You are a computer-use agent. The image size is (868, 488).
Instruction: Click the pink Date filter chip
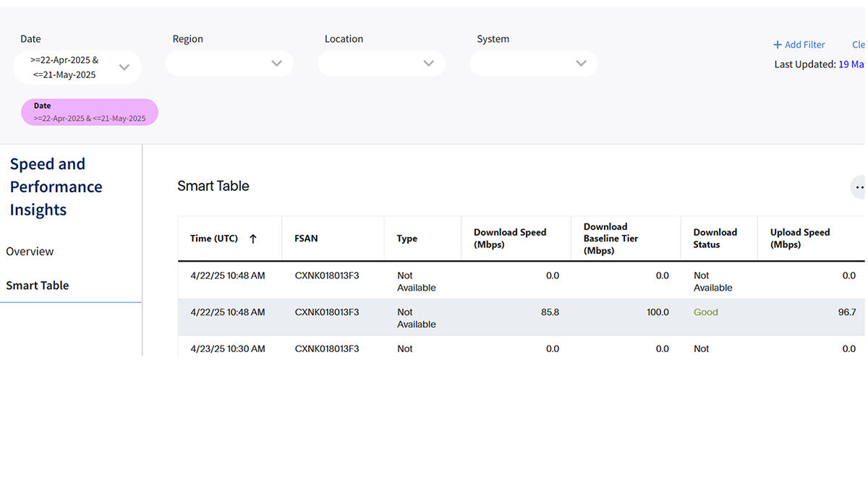pyautogui.click(x=89, y=112)
